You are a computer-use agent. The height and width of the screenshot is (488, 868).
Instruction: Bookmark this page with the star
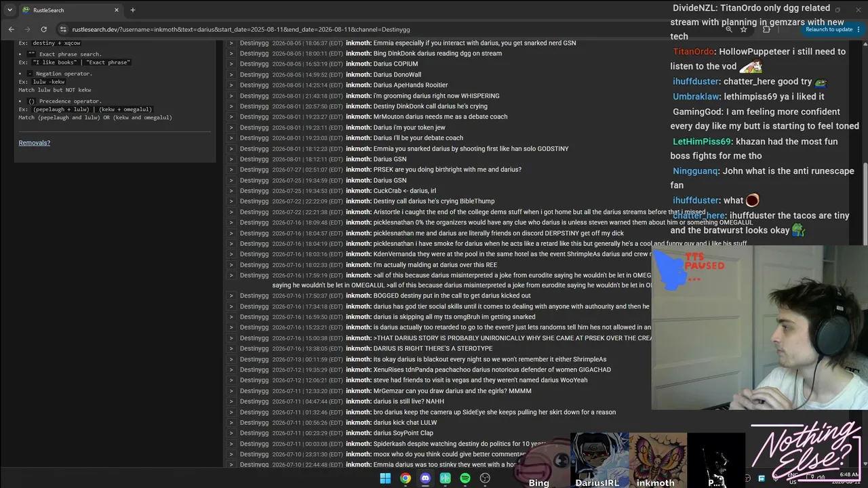744,29
